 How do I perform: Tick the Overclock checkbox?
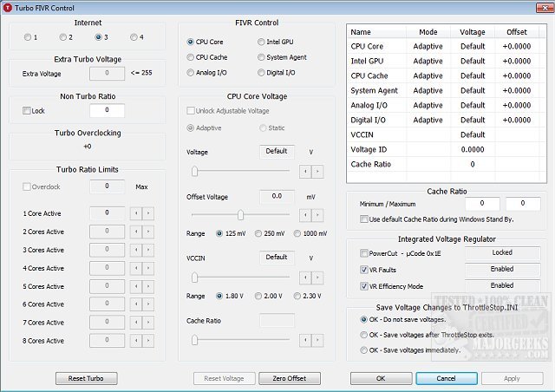point(27,186)
